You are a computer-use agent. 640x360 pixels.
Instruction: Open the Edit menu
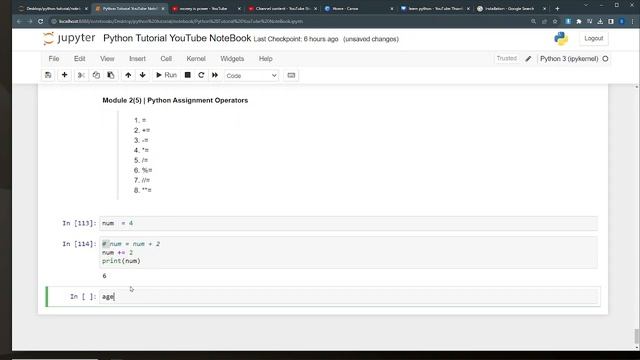[80, 59]
